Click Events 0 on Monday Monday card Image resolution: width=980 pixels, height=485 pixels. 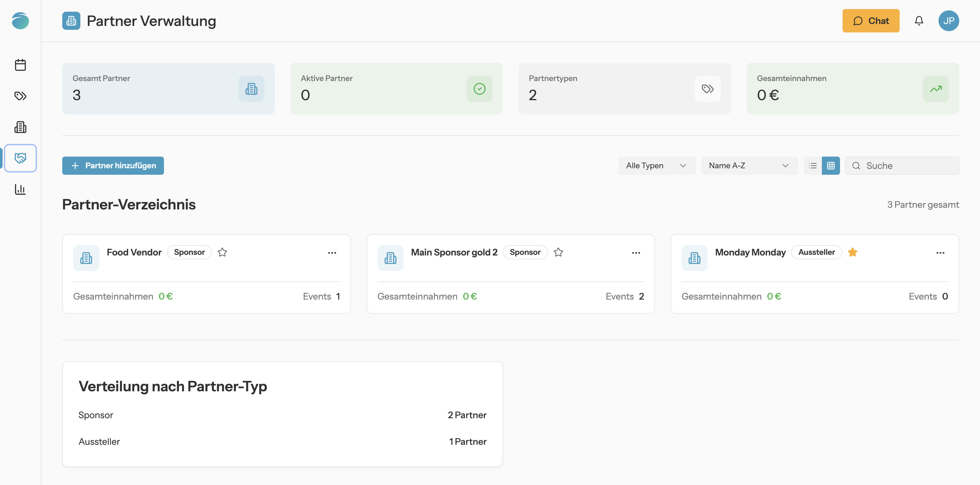(x=928, y=296)
